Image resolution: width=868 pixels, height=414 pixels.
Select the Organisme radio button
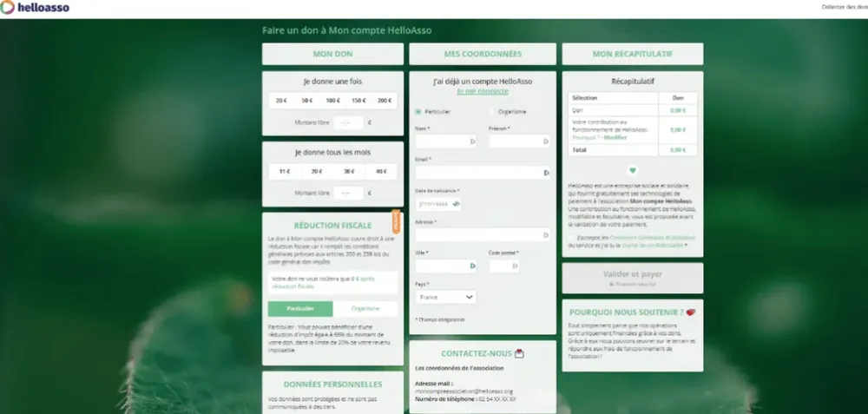491,112
